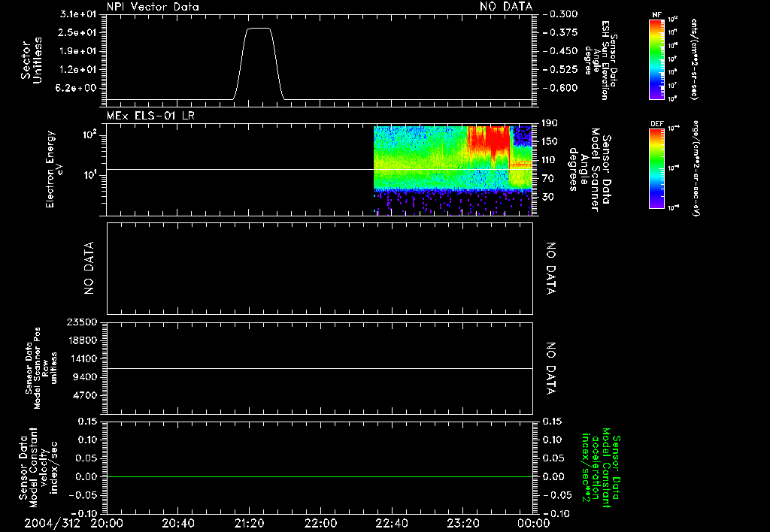Click the 150 scanner angle tick label
The height and width of the screenshot is (532, 770).
coord(550,141)
